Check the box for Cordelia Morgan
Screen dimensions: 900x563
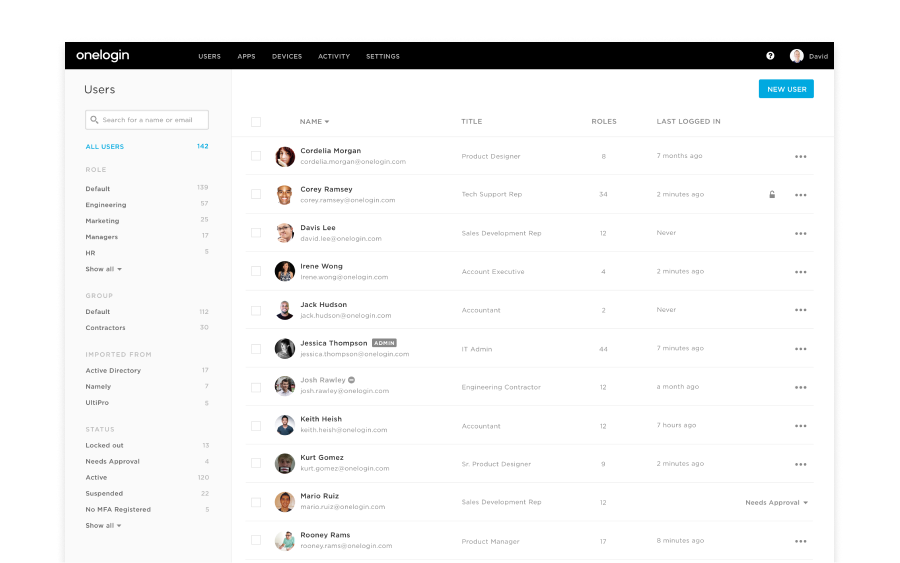(x=256, y=156)
